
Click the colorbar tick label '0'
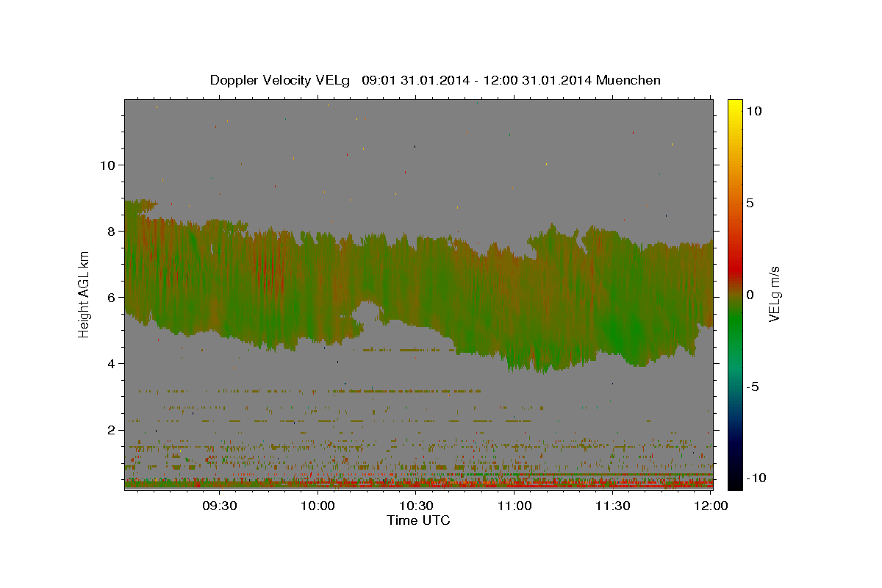[750, 295]
